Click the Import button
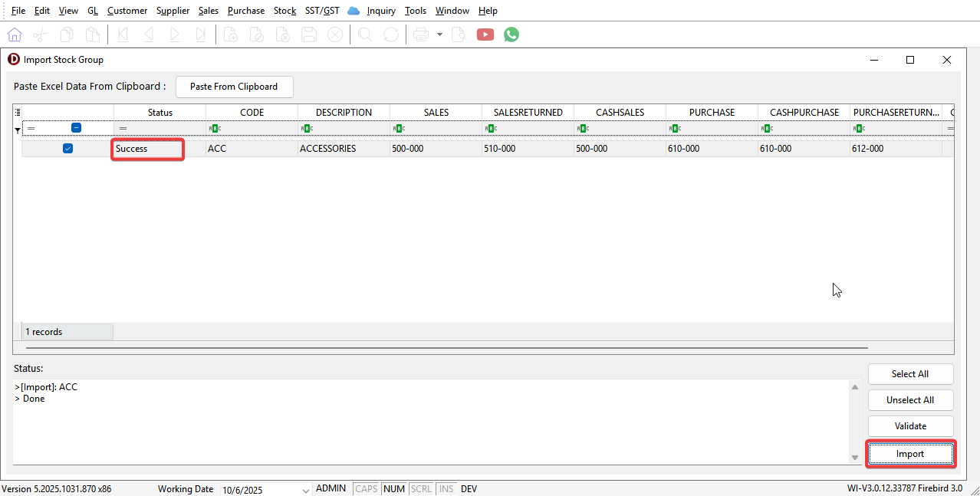 [910, 454]
